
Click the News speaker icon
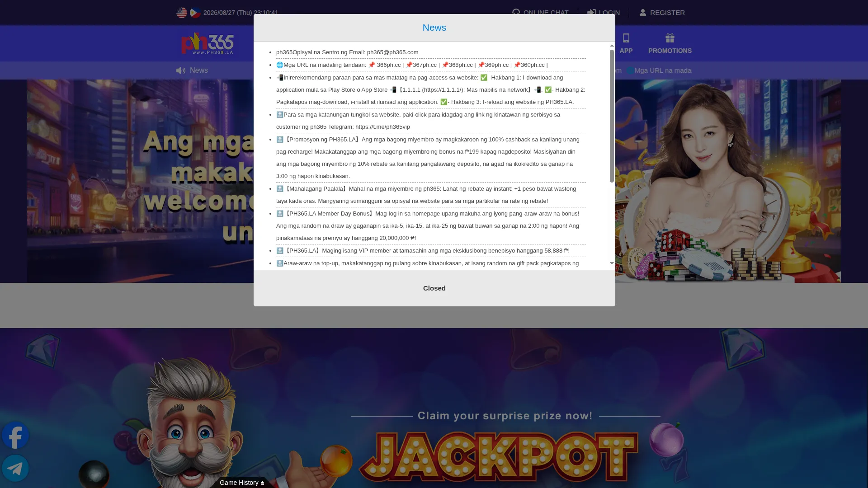point(181,70)
